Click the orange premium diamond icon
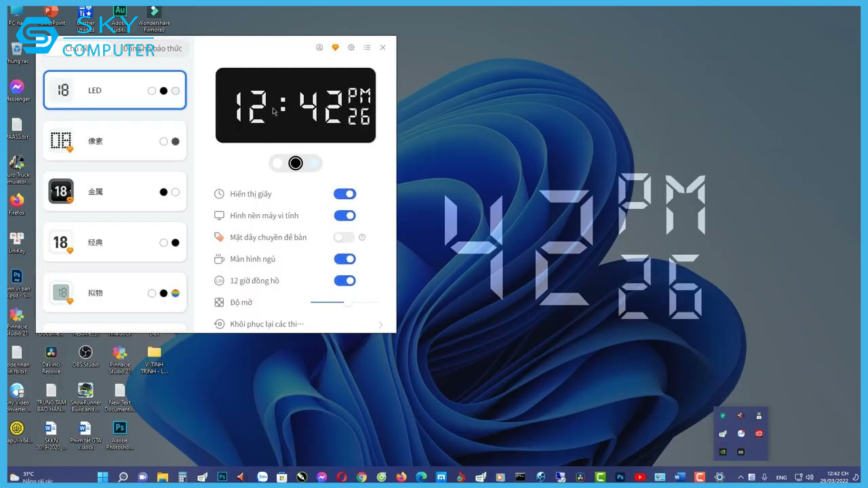This screenshot has width=868, height=488. click(335, 47)
